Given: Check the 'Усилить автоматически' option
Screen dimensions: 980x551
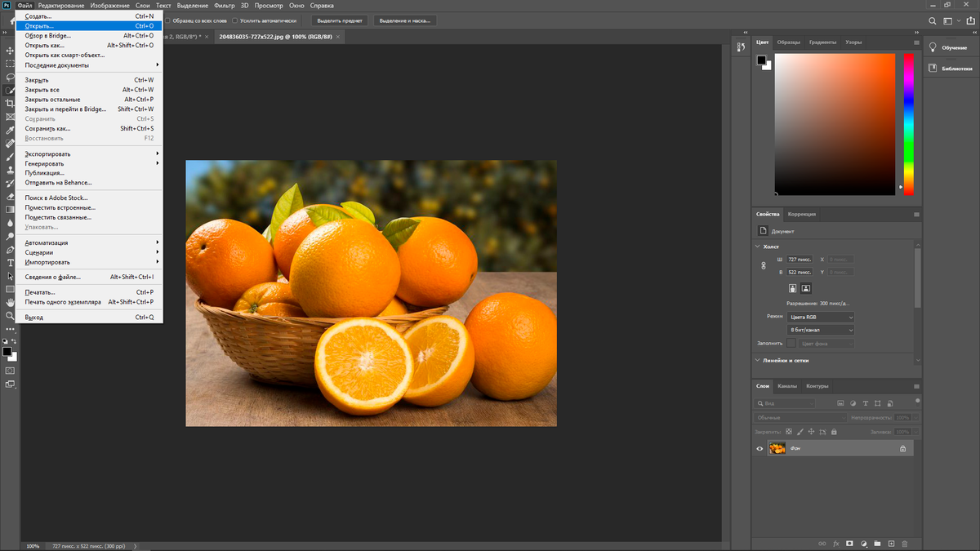Looking at the screenshot, I should pyautogui.click(x=236, y=20).
